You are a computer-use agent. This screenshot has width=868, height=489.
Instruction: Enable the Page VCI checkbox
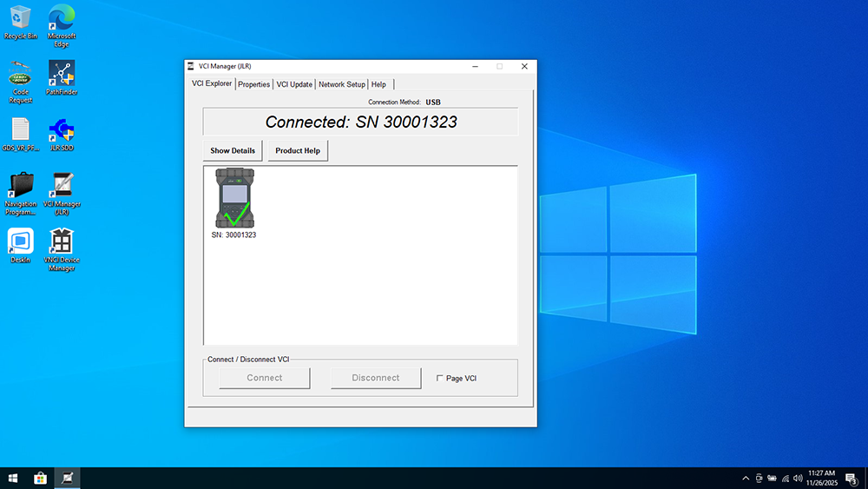click(439, 379)
